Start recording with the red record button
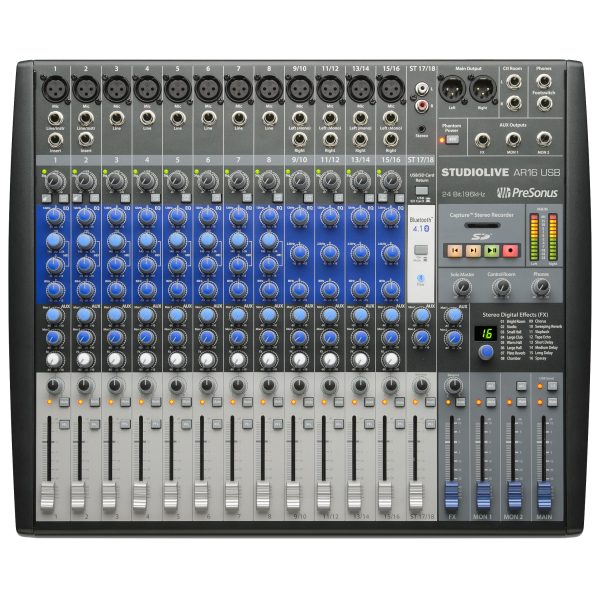The width and height of the screenshot is (600, 600). pyautogui.click(x=510, y=251)
